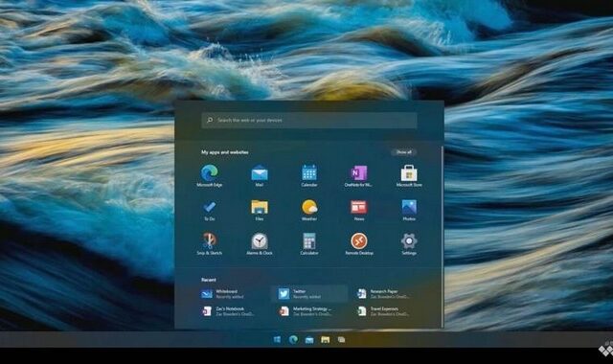Click the Start menu vertical scrollbar
The image size is (613, 364).
tap(443, 237)
